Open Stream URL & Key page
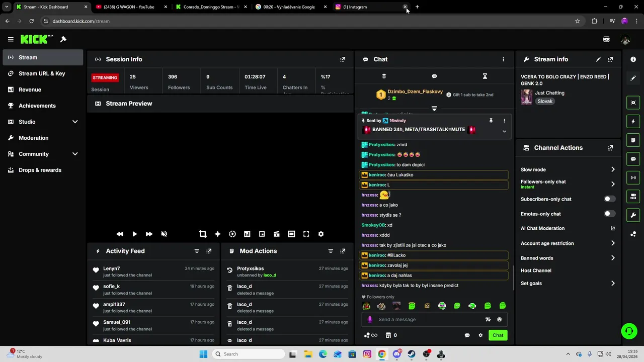This screenshot has width=644, height=362. click(43, 73)
